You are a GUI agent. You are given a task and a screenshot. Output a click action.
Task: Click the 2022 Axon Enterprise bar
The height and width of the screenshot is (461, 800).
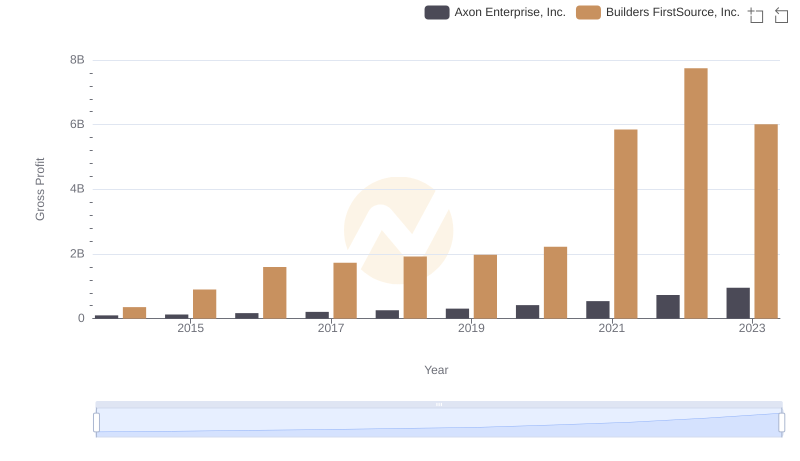[x=668, y=306]
